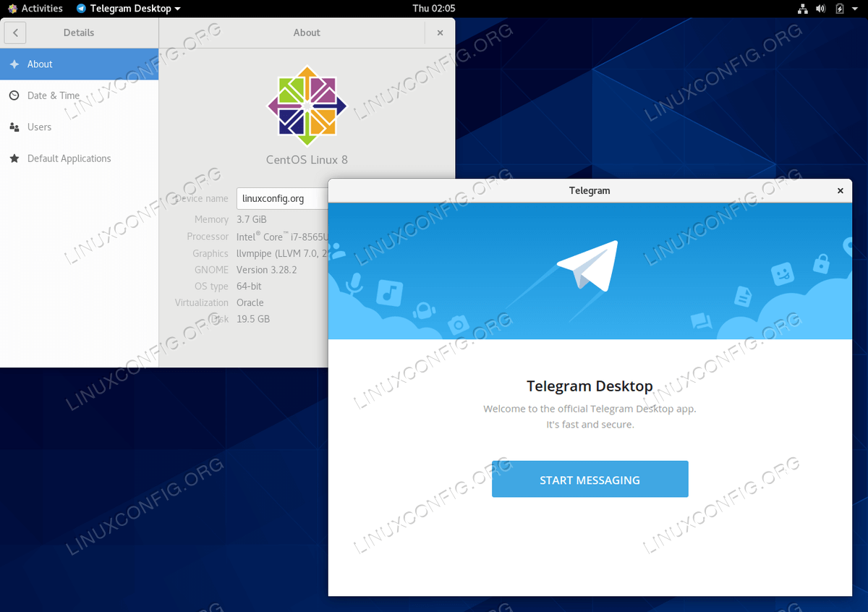Click the CentOS logo in About panel
The image size is (868, 612).
point(307,106)
